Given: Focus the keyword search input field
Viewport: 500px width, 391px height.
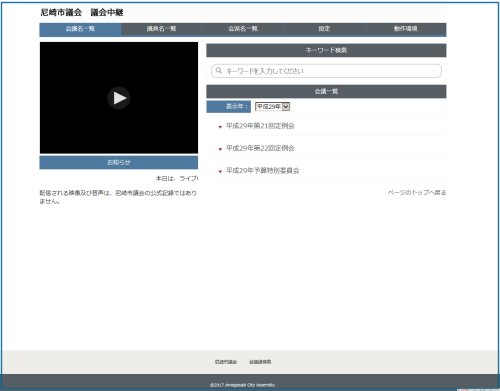Looking at the screenshot, I should tap(326, 71).
